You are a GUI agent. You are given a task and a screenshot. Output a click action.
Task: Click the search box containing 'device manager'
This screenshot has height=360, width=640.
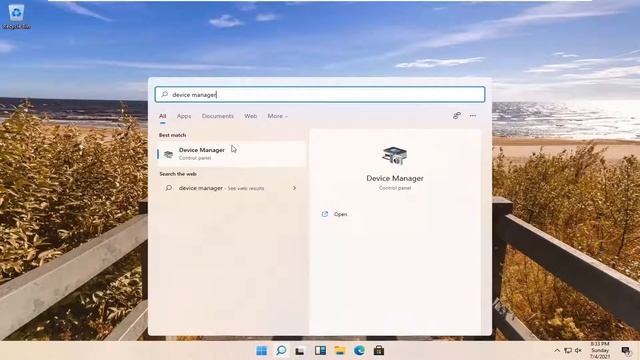coord(320,94)
